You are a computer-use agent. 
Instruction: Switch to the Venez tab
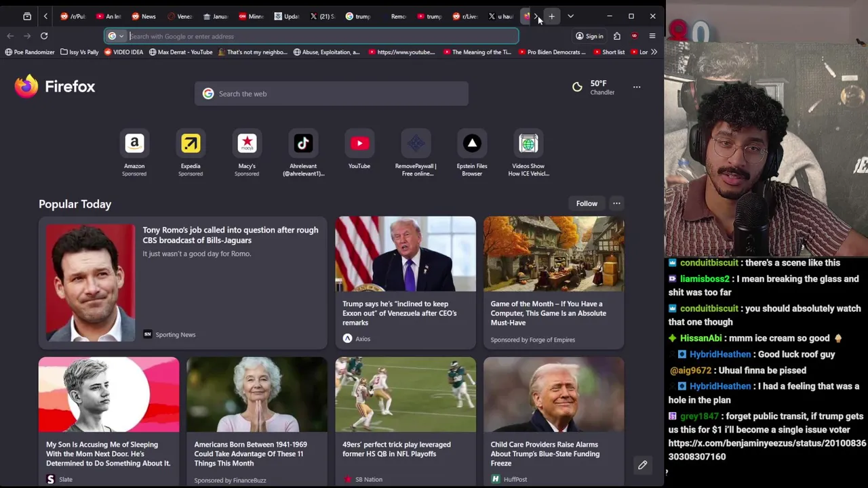pos(180,16)
